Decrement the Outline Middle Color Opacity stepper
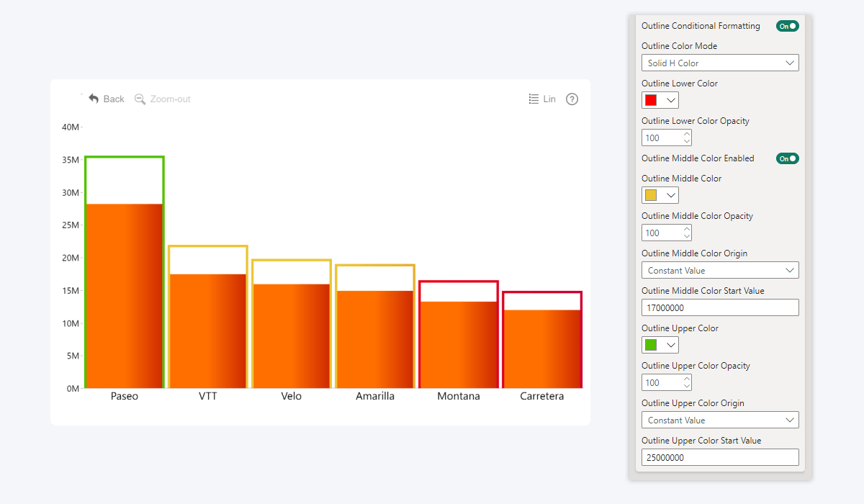The image size is (864, 504). pos(688,235)
